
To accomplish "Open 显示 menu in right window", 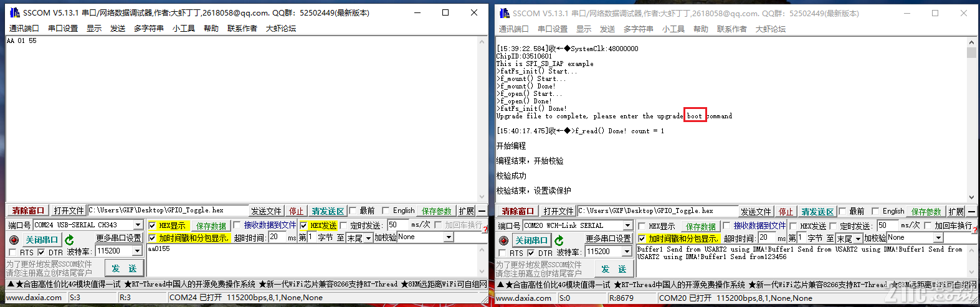I will [x=584, y=29].
